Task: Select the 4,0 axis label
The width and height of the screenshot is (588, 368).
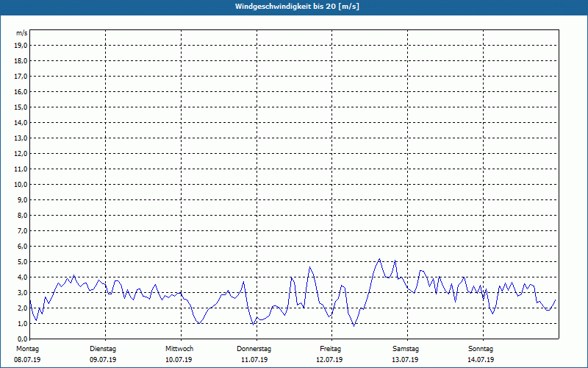Action: (x=23, y=277)
